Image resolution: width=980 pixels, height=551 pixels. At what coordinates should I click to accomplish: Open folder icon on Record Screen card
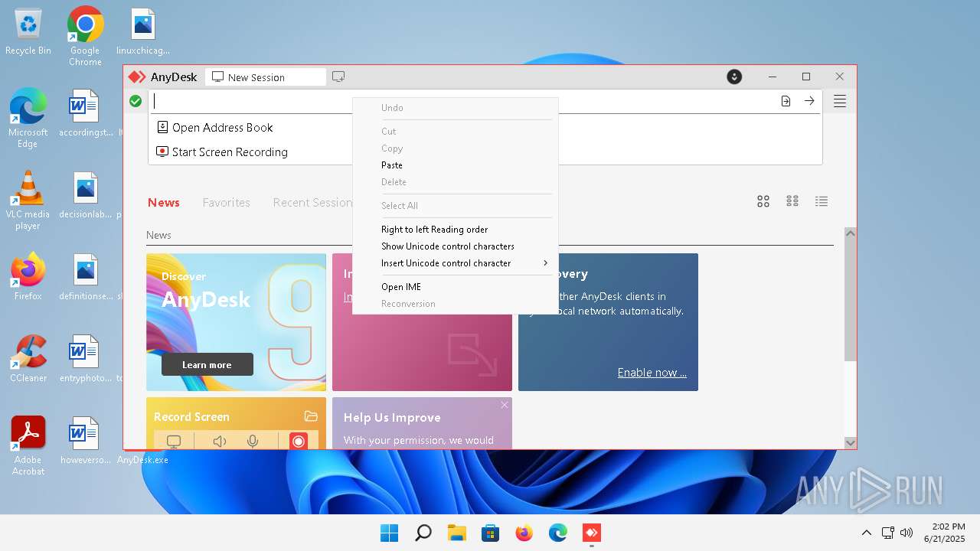point(311,416)
